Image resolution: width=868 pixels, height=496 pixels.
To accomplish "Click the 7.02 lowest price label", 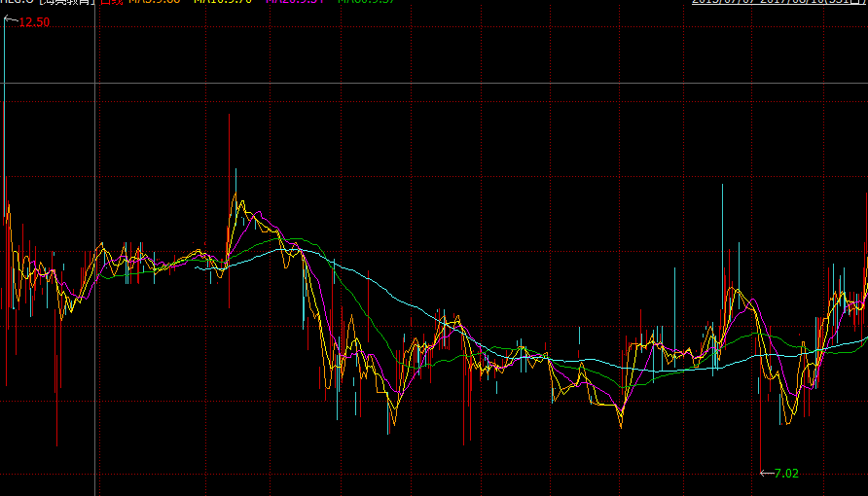I will [786, 474].
